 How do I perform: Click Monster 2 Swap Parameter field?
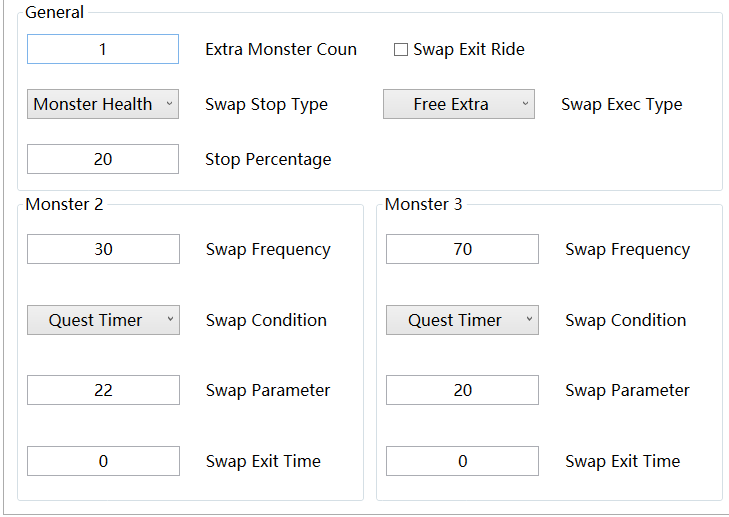coord(103,390)
